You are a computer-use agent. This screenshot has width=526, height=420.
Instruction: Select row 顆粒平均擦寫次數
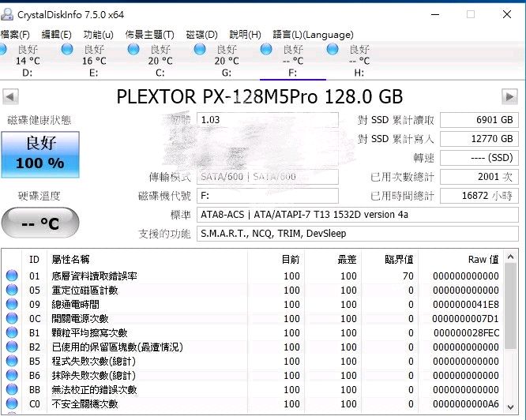pyautogui.click(x=252, y=333)
